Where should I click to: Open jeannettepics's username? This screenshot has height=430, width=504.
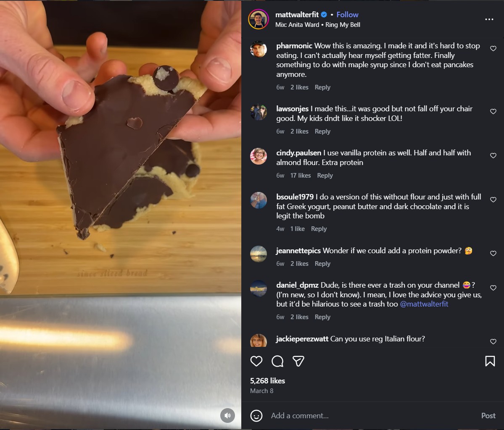click(x=298, y=250)
